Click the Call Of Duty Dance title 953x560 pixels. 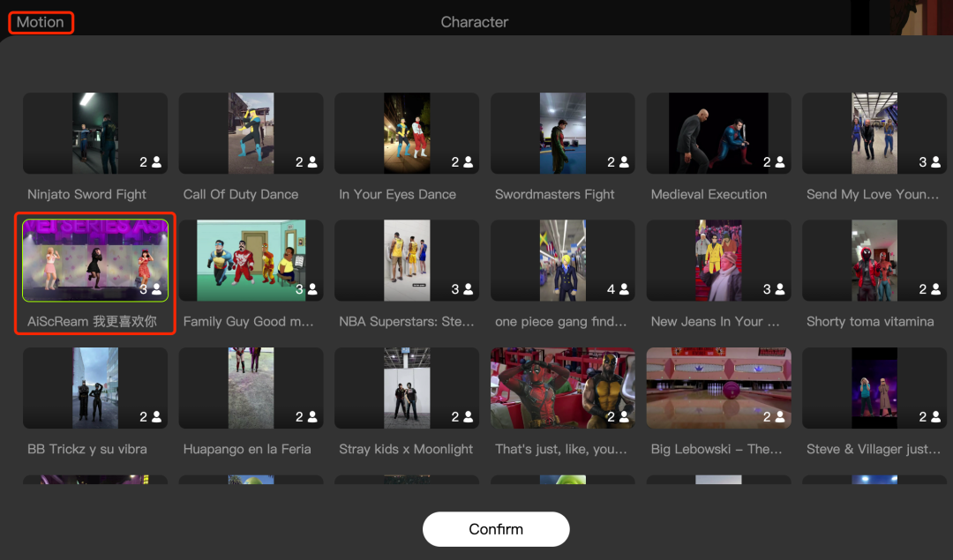pos(241,194)
